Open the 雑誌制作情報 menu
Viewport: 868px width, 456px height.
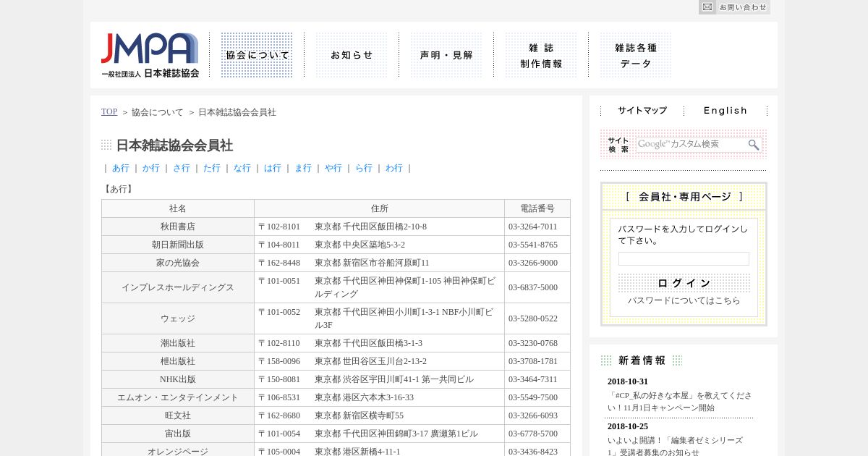(x=541, y=55)
